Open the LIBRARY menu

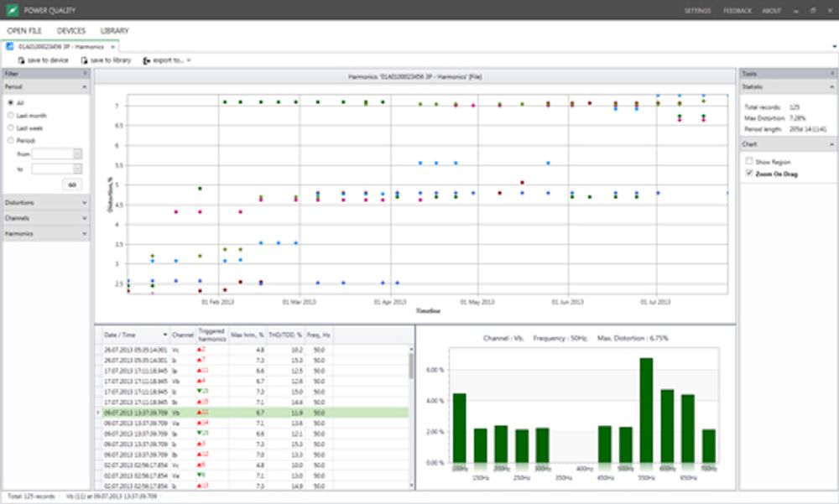[114, 31]
